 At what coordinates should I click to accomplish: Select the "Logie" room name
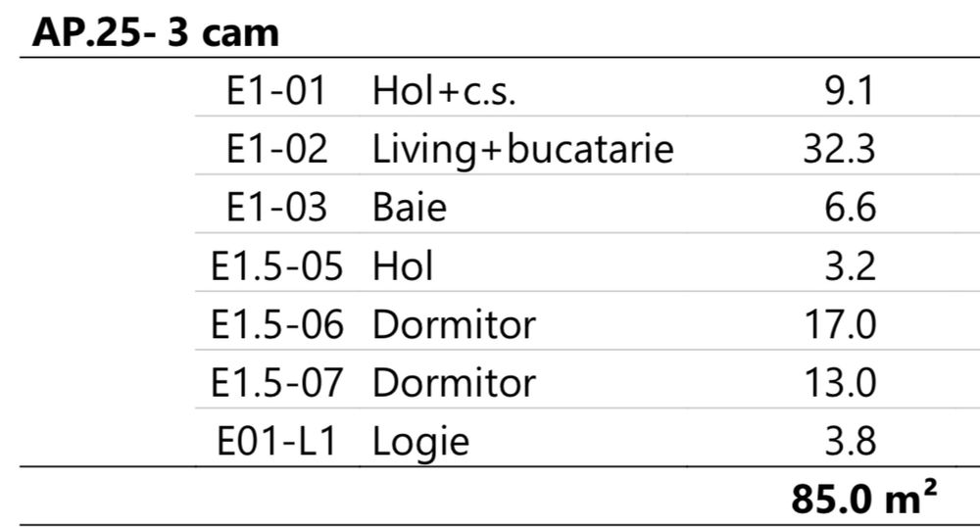point(420,441)
